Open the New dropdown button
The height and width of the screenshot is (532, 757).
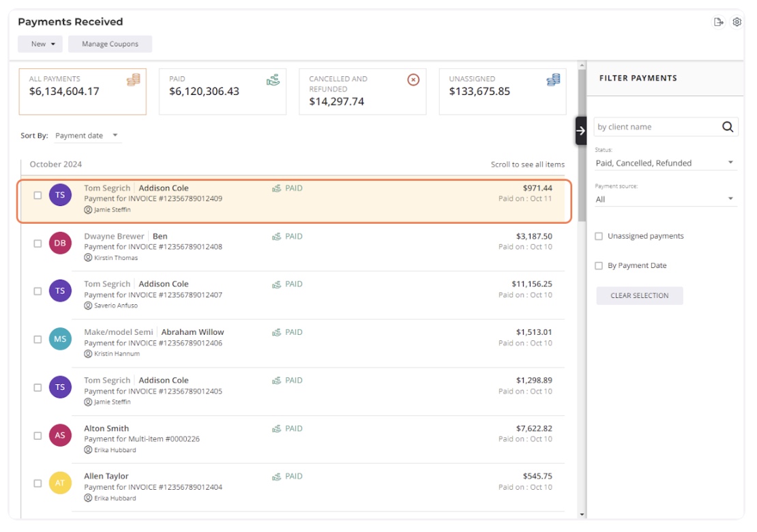pos(40,44)
